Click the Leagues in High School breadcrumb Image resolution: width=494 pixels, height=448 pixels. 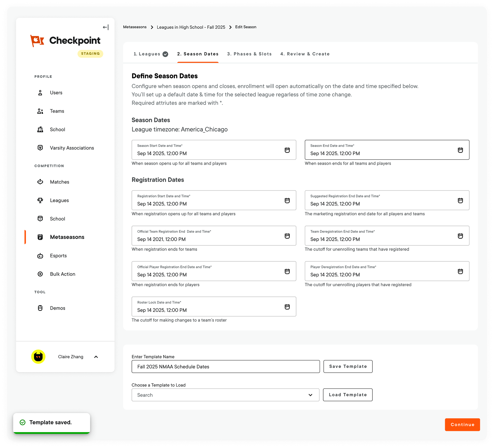[191, 27]
